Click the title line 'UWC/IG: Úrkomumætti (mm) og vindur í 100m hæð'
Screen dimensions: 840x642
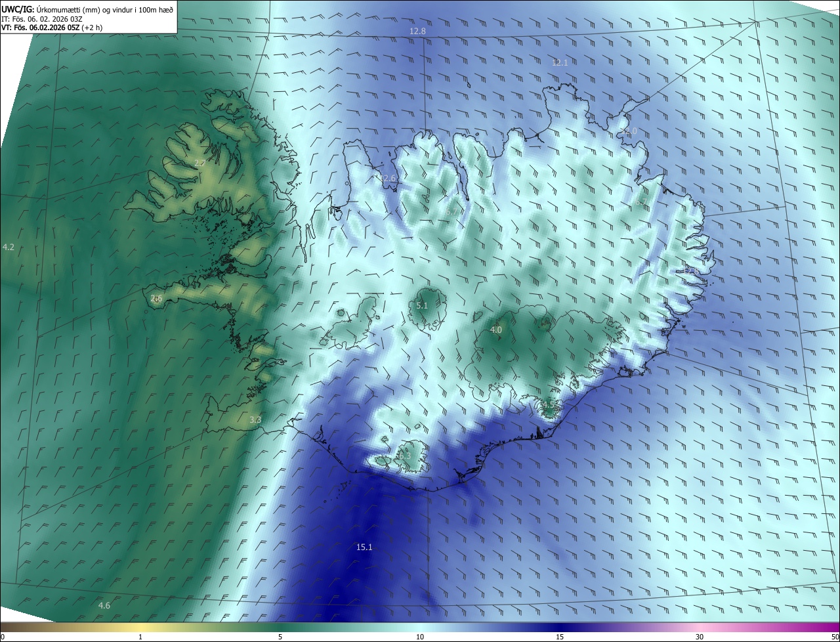tap(87, 9)
